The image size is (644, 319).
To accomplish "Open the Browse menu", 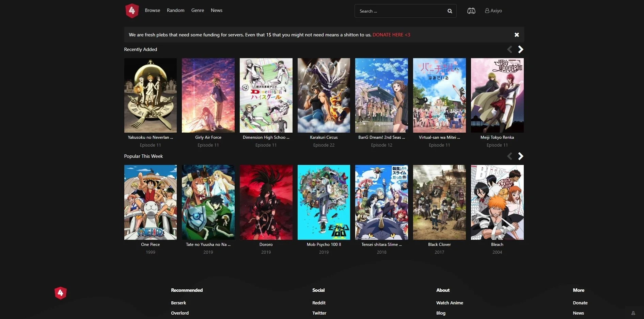I will [152, 11].
